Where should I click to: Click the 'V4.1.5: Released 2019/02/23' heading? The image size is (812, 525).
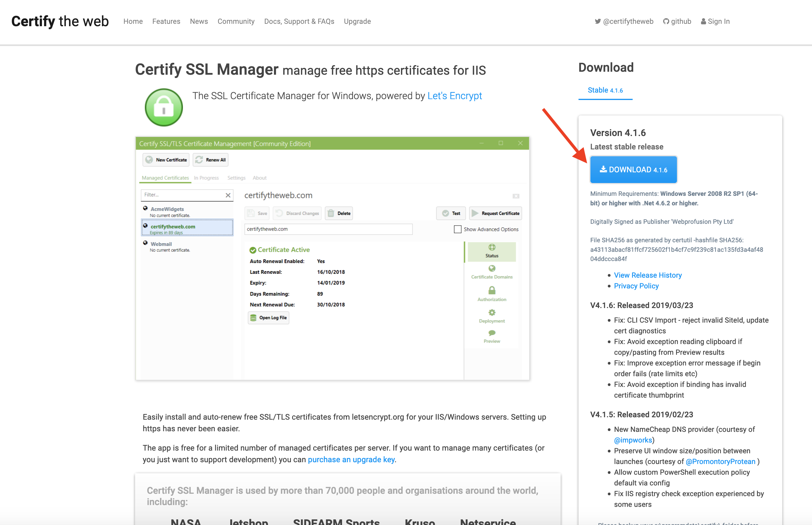pyautogui.click(x=641, y=414)
